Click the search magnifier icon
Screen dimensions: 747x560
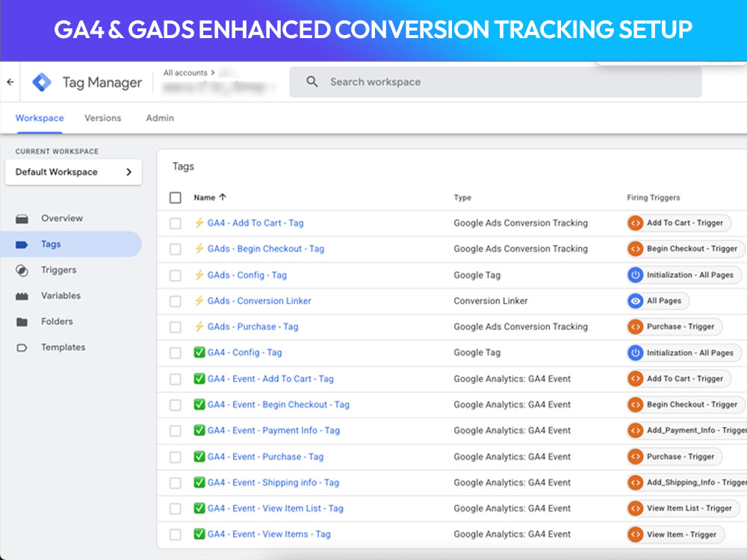[x=312, y=81]
